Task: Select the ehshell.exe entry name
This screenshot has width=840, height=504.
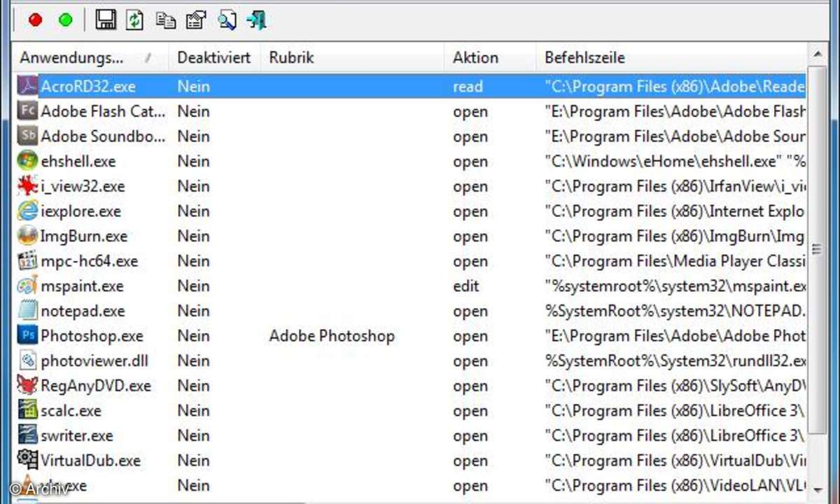Action: [x=78, y=161]
